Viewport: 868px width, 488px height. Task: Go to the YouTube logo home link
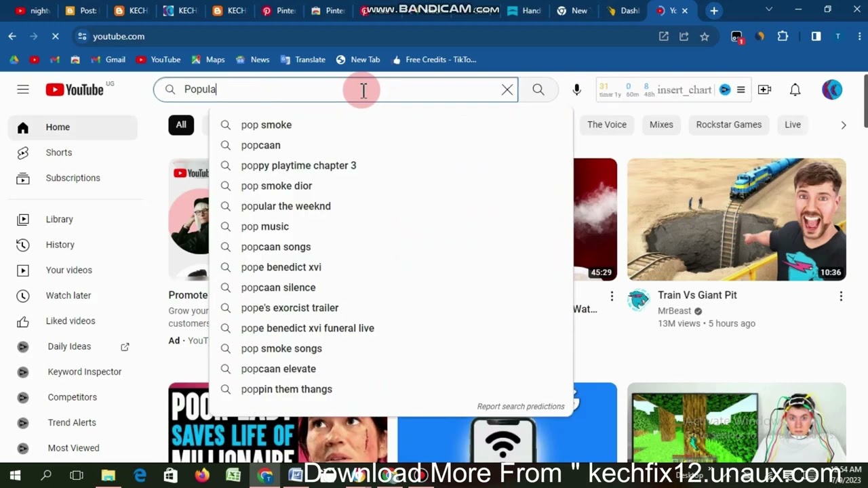click(75, 89)
